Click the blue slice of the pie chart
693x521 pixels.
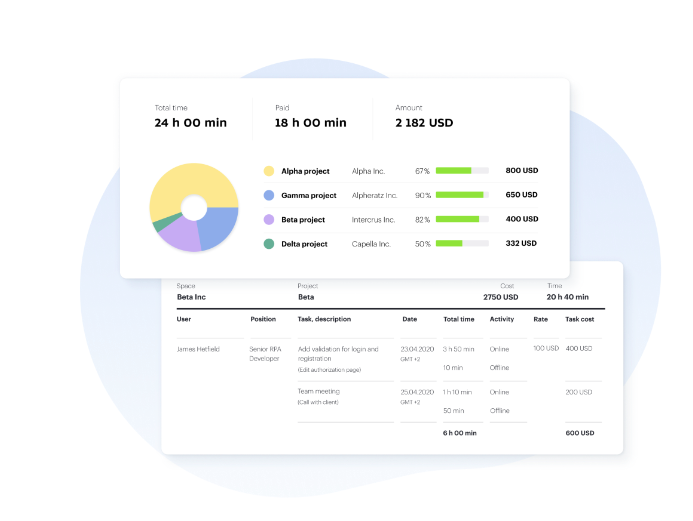[x=219, y=228]
